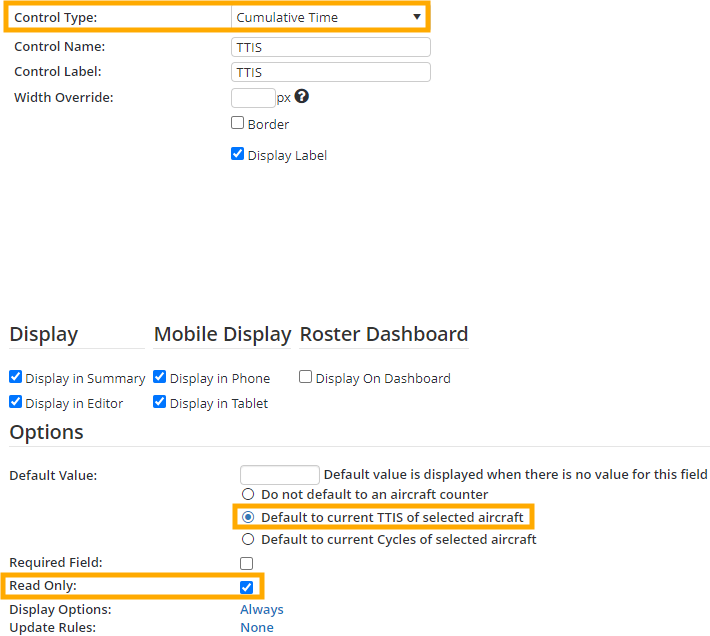Open the Control Type dropdown

329,17
